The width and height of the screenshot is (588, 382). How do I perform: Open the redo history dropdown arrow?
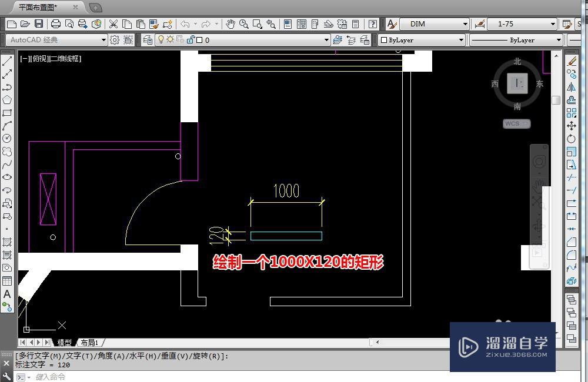tap(216, 24)
